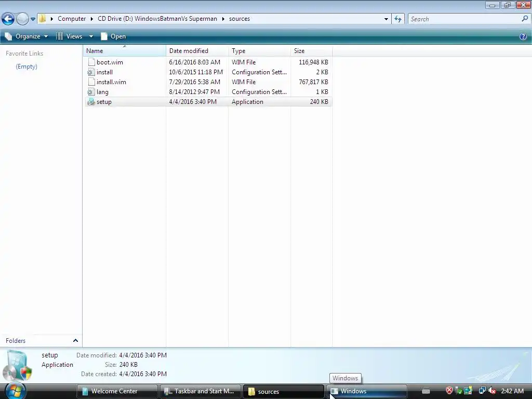This screenshot has width=532, height=399.
Task: Click the setup icon in details pane
Action: point(18,365)
